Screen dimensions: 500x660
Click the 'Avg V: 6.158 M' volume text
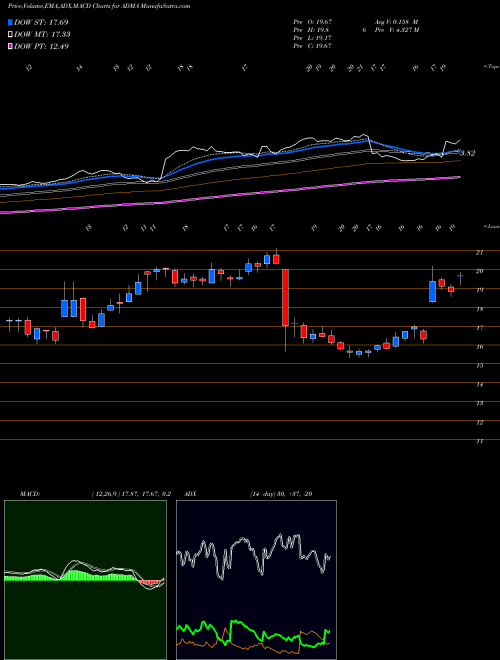(395, 22)
